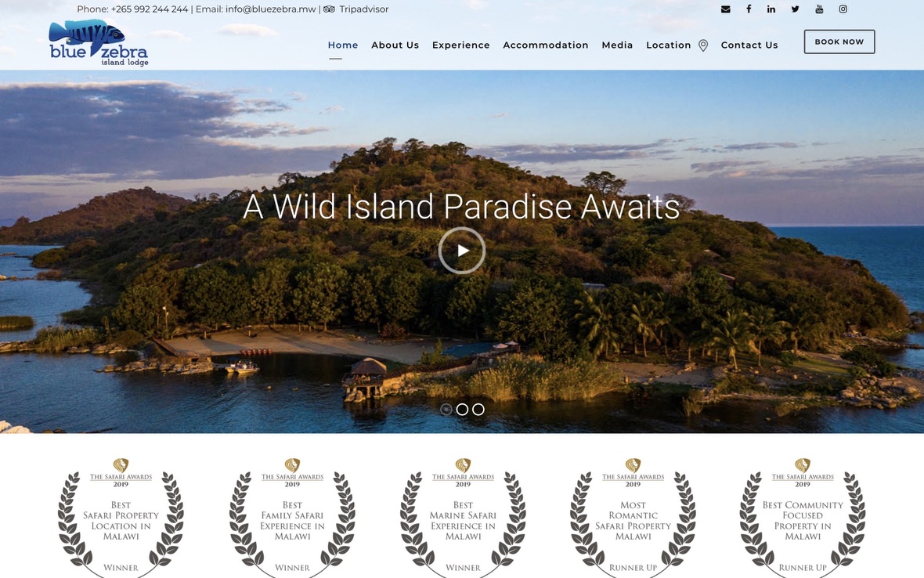Open the About Us menu
This screenshot has width=924, height=578.
tap(395, 45)
